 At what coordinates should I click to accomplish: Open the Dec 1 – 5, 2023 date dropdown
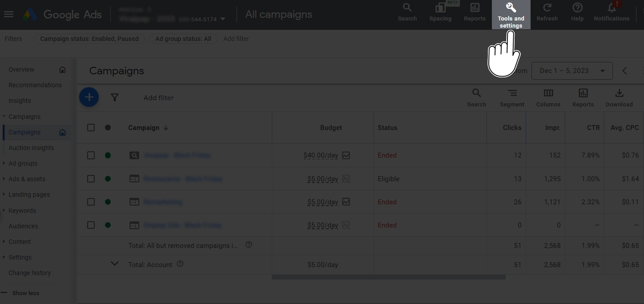572,71
